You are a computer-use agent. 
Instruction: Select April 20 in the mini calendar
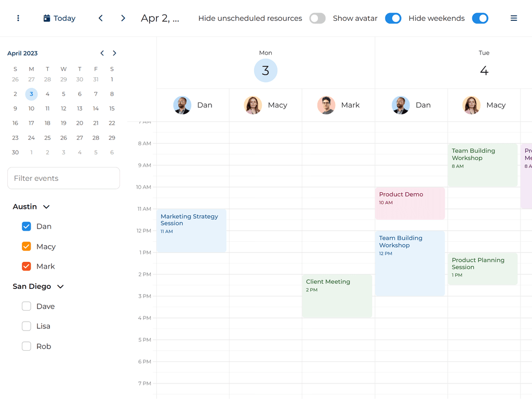(x=79, y=123)
